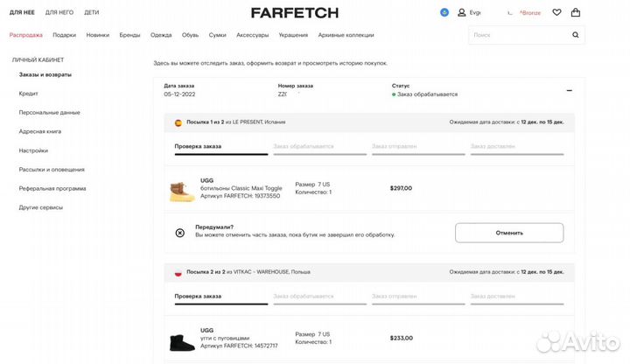The height and width of the screenshot is (364, 630).
Task: Open the shopping bag icon
Action: click(575, 13)
